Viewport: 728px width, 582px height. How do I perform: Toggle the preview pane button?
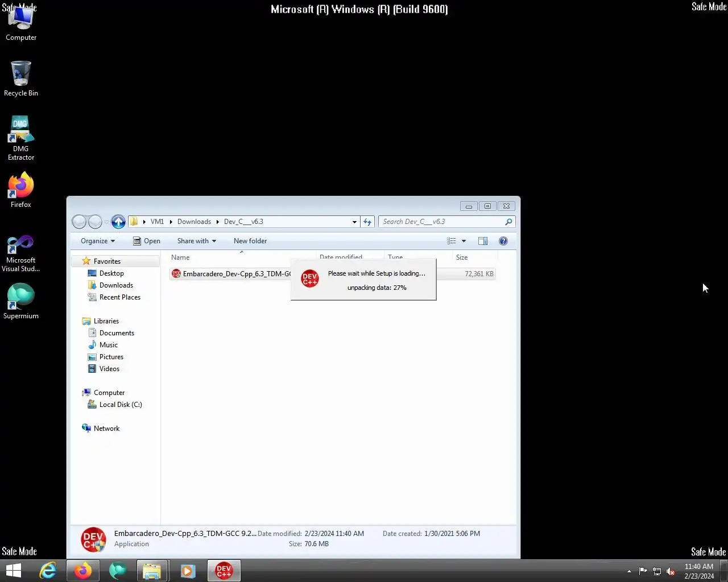[483, 241]
